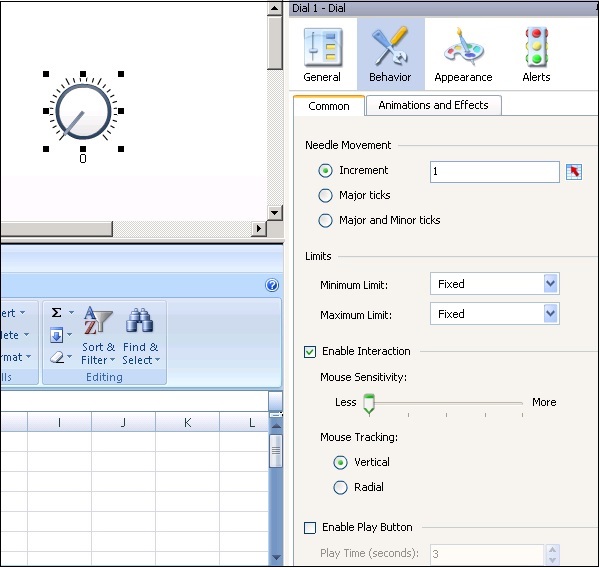Click the cell selector icon beside Increment field
The image size is (600, 570).
574,172
